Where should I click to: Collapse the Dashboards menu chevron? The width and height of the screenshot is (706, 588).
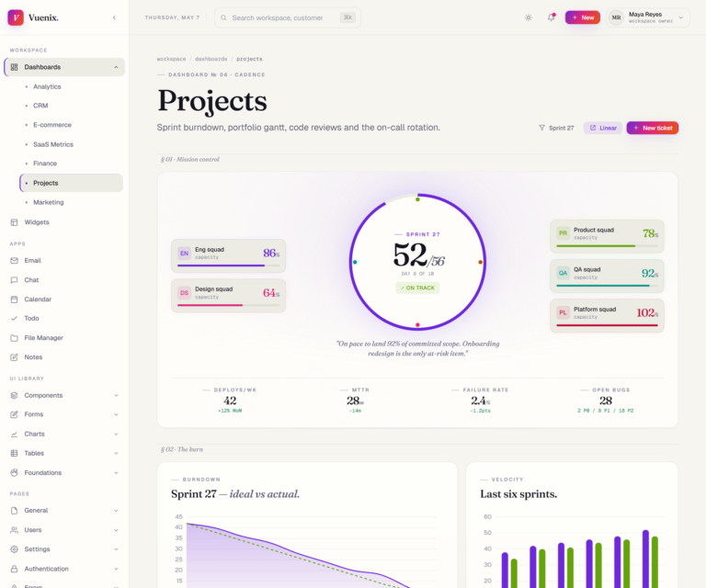[116, 67]
